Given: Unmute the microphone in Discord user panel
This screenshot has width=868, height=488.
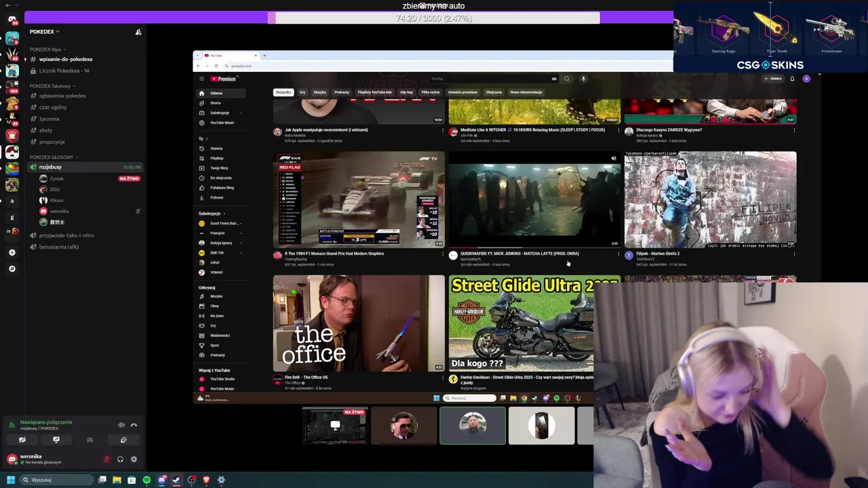Looking at the screenshot, I should point(106,460).
